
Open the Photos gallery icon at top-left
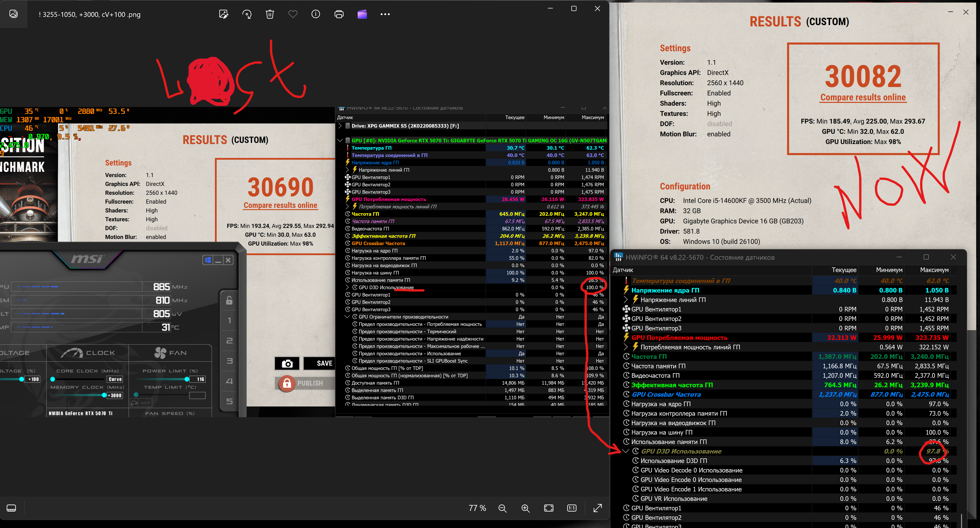13,14
